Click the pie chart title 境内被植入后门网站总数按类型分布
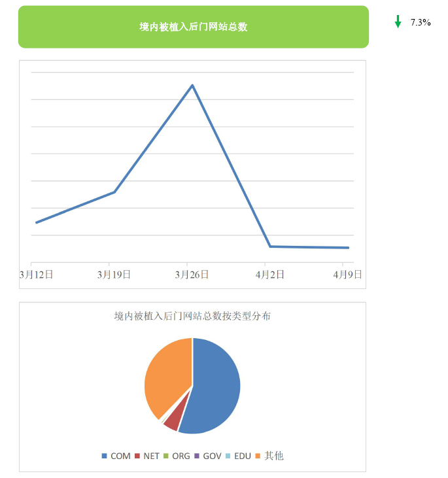 point(192,316)
